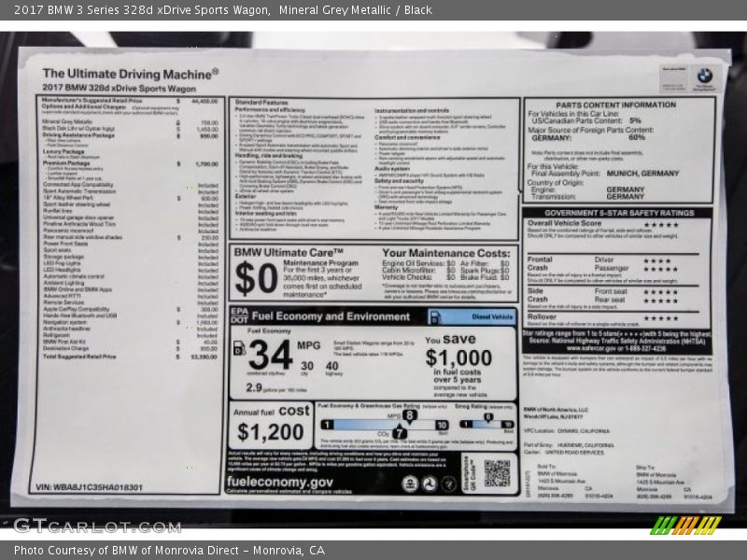Click the '30' city MPG value
The image size is (747, 560).
[x=307, y=366]
